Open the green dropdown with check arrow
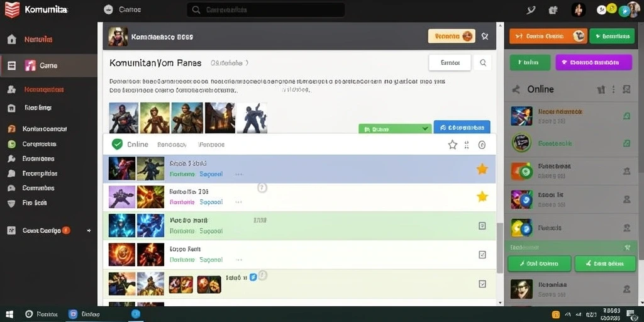 coord(395,128)
